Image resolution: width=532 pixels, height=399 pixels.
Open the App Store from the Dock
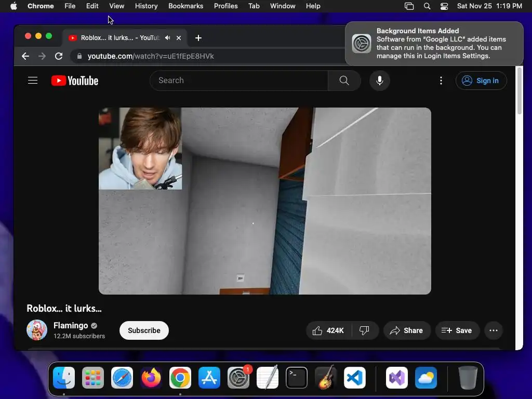click(209, 378)
